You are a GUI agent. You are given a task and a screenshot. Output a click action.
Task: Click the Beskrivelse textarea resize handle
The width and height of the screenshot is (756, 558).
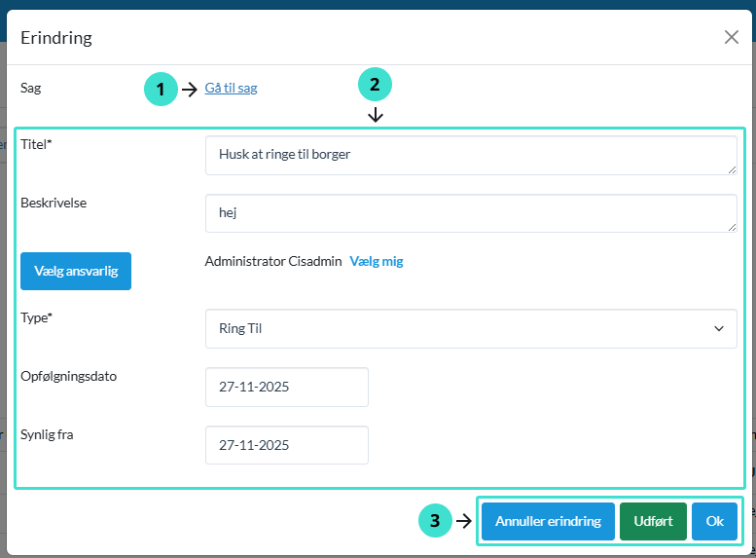[x=731, y=227]
